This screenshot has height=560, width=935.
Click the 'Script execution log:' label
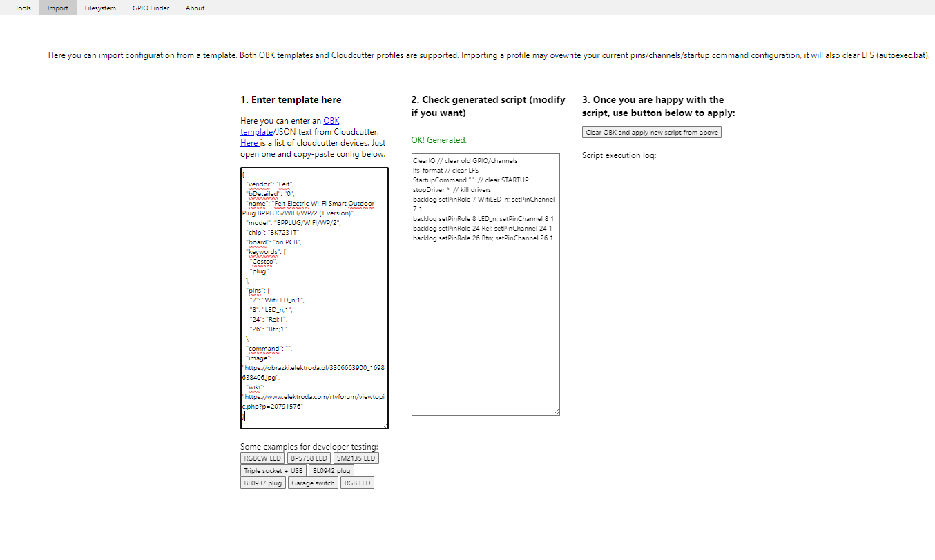click(619, 155)
